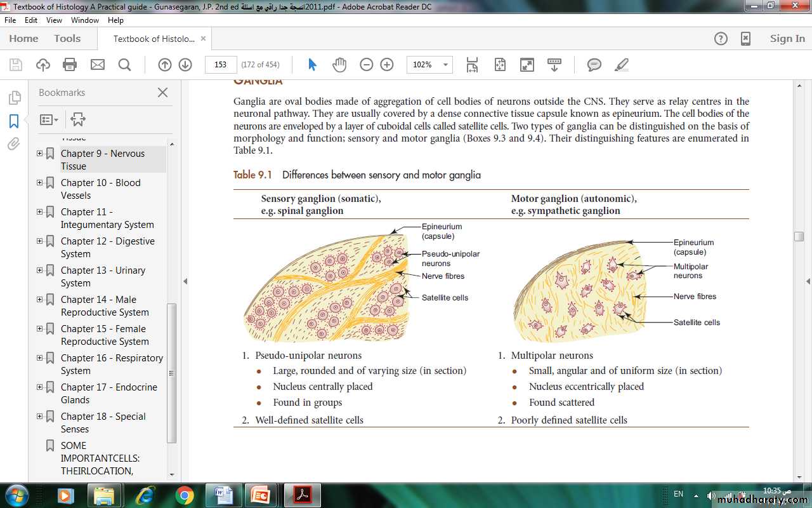Click the Sign In link
Screen dimensions: 812x508
click(787, 39)
